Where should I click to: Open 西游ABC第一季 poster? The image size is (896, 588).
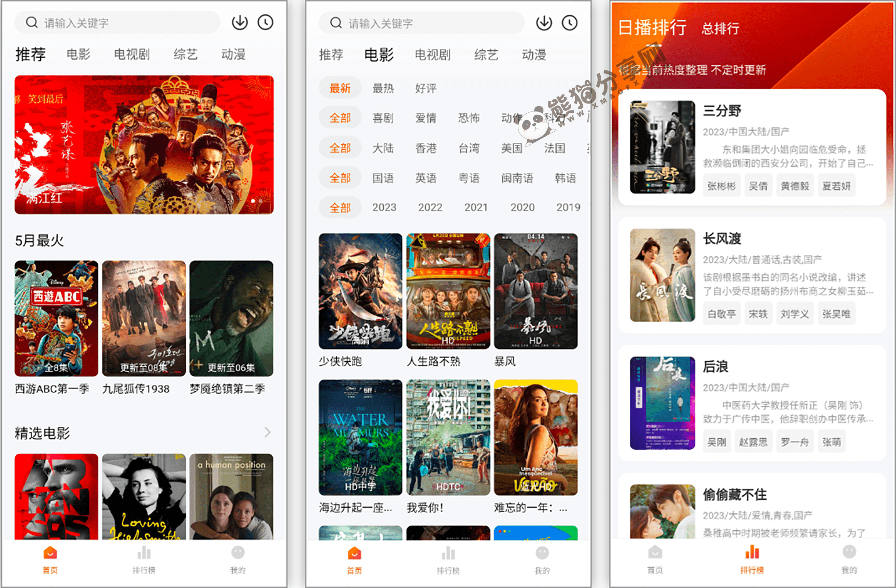click(56, 318)
